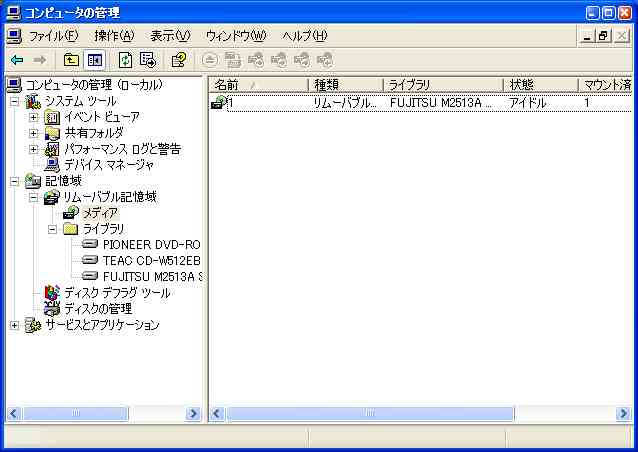Sort by the マウント済 column header
The image size is (638, 452).
tap(605, 85)
